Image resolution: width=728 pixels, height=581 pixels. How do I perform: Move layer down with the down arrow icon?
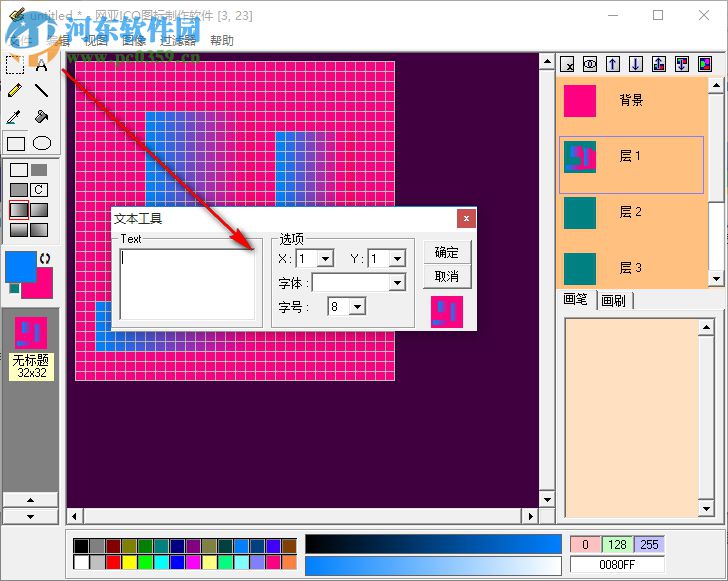[636, 64]
